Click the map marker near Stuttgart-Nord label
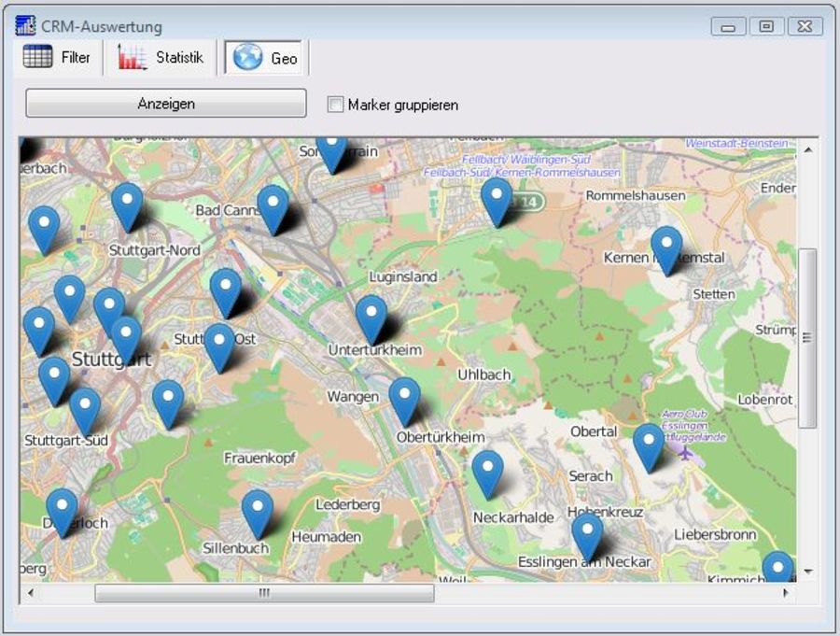Viewport: 840px width, 636px height. [x=127, y=207]
